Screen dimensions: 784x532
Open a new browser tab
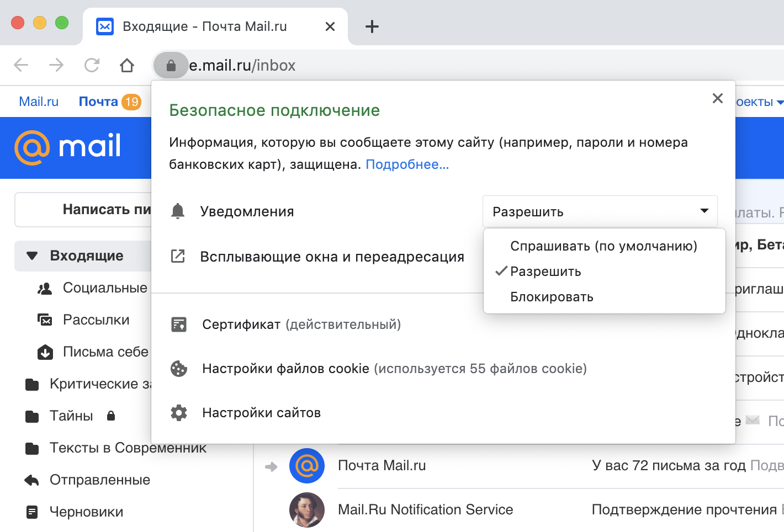coord(372,26)
